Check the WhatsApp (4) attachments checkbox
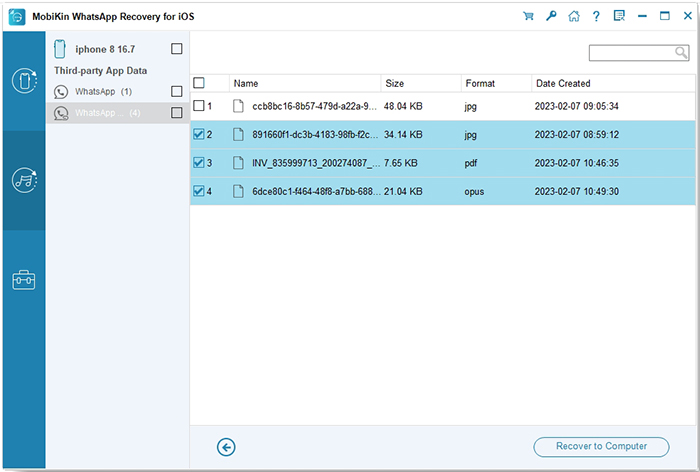Screen dimensions: 700x472 pyautogui.click(x=177, y=113)
